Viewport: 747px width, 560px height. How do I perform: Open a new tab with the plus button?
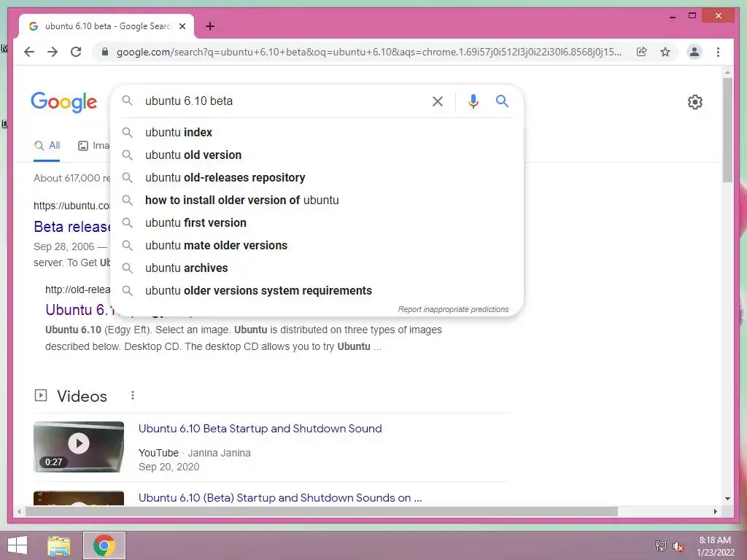[x=209, y=26]
